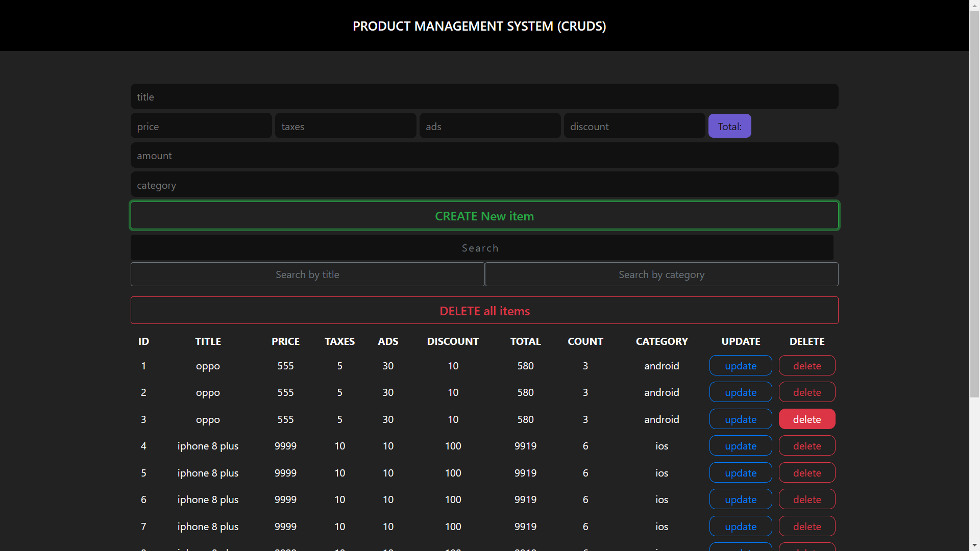Update iphone 8 plus row ID 7
Viewport: 980px width, 551px height.
point(741,527)
